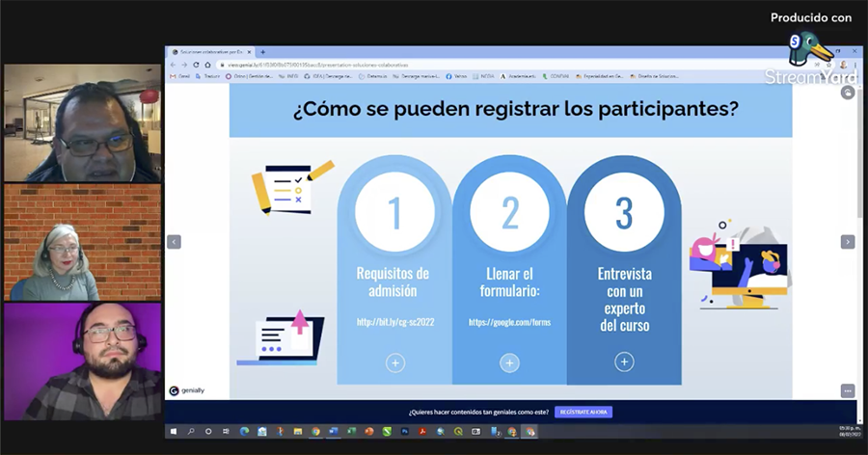Viewport: 868px width, 455px height.
Task: Click the browser back arrow
Action: pyautogui.click(x=174, y=65)
